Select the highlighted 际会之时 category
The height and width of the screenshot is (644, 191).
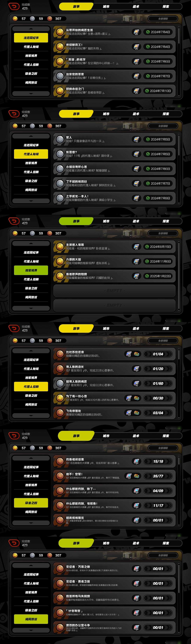pyautogui.click(x=31, y=503)
